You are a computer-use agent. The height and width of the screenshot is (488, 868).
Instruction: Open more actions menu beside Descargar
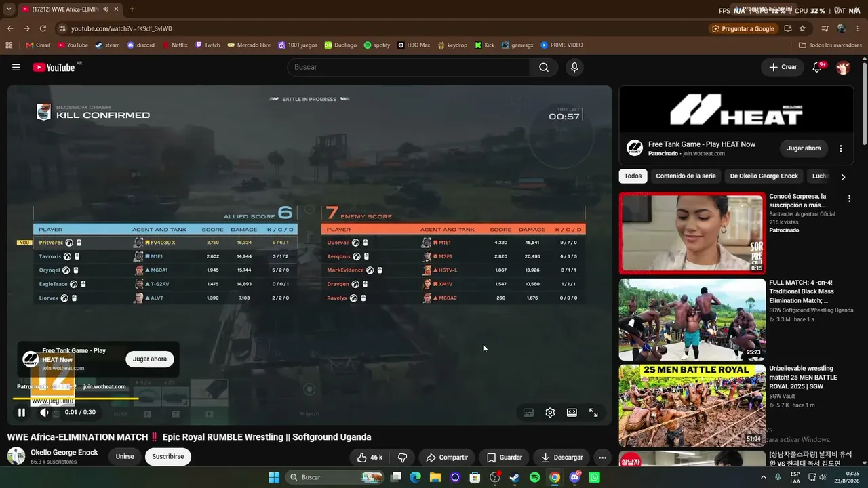click(x=602, y=457)
